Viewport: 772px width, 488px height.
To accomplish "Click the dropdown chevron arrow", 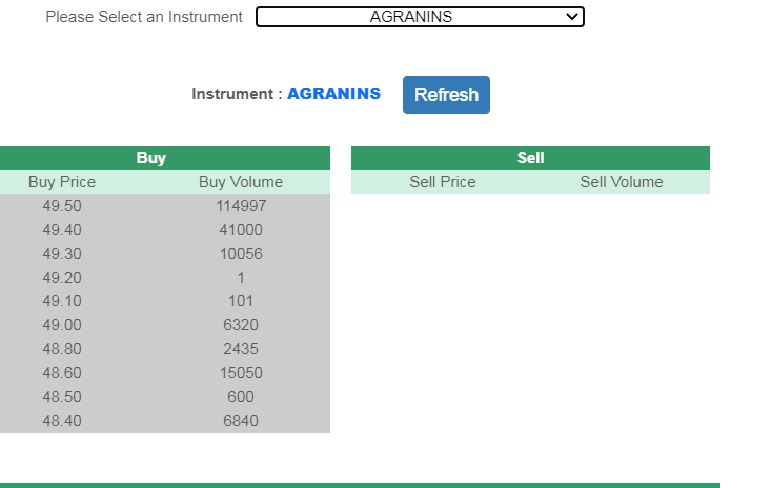I will 572,17.
